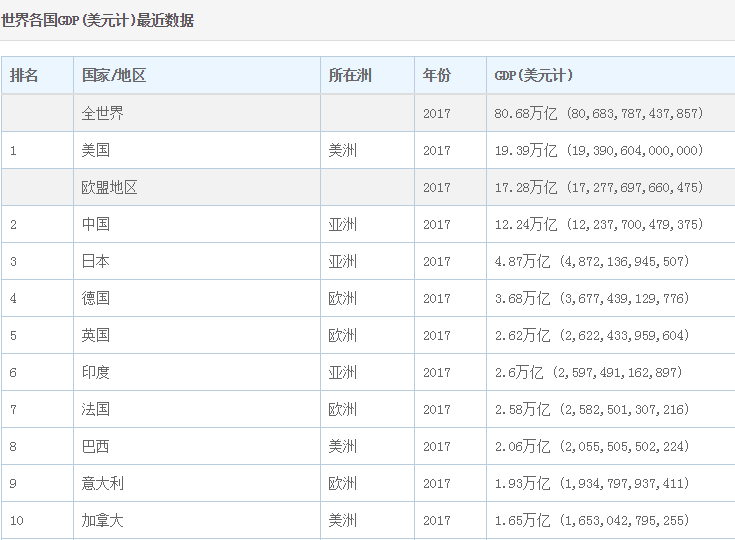Click rank number 2 in the 中国 row

[13, 225]
